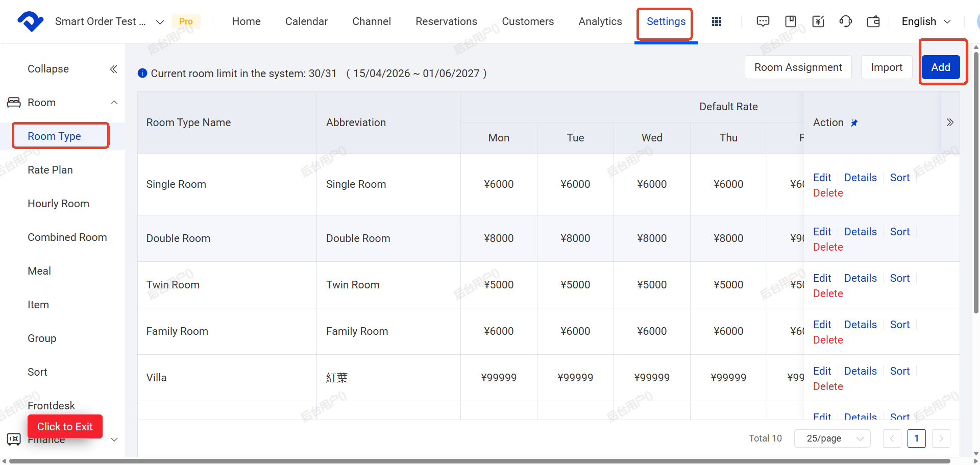This screenshot has width=980, height=465.
Task: Click the Total 10 label
Action: click(x=765, y=438)
